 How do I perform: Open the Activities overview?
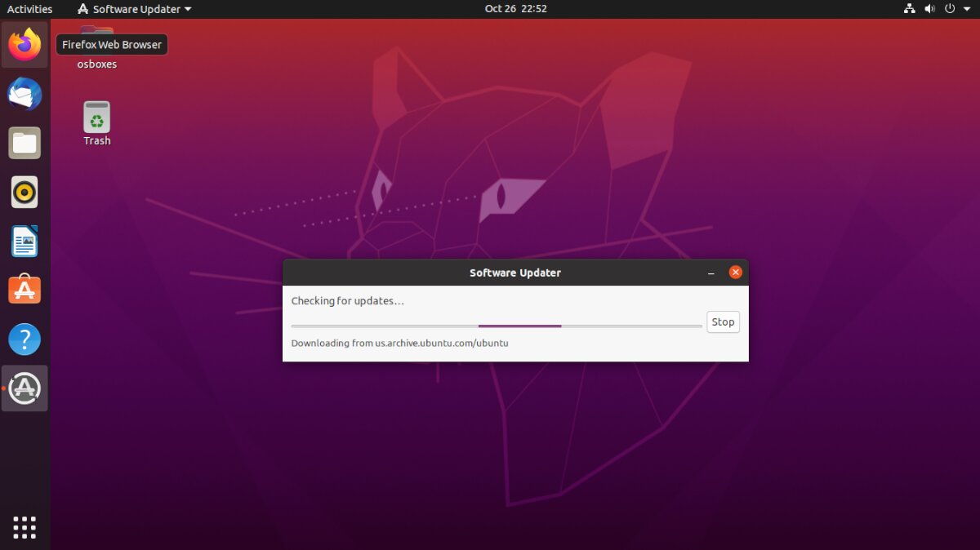click(29, 9)
